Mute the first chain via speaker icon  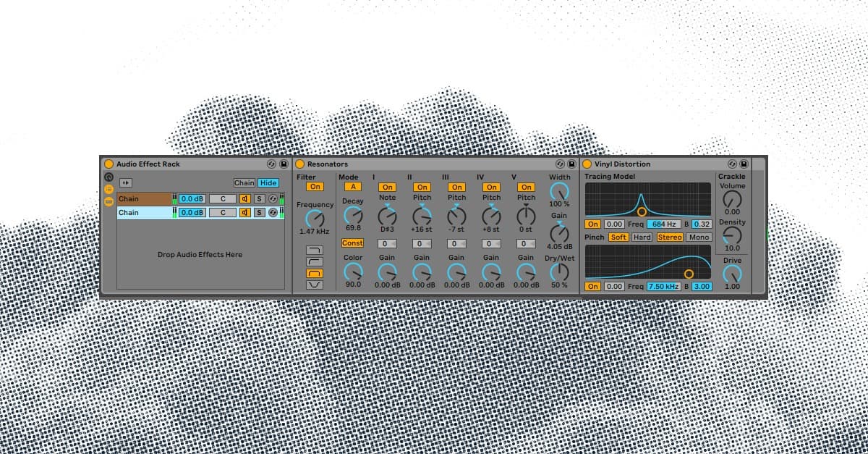point(244,198)
